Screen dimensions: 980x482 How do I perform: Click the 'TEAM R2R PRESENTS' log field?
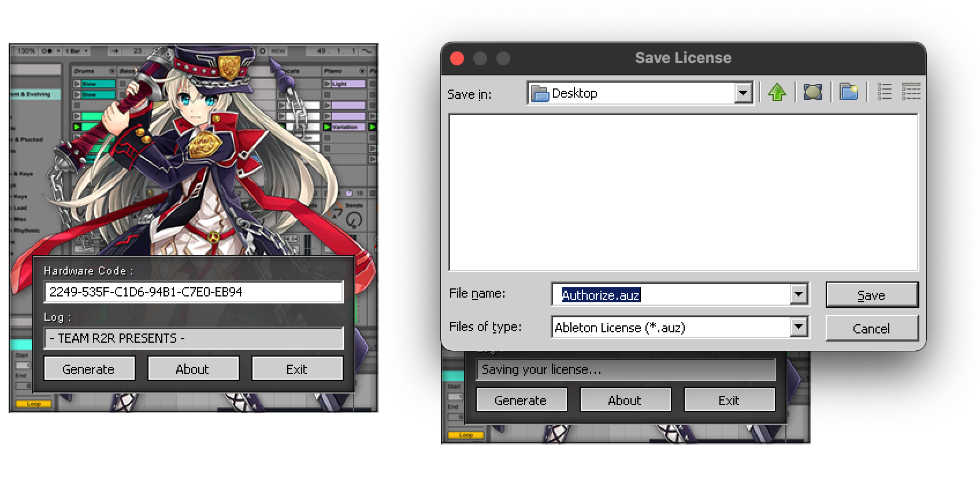(194, 338)
